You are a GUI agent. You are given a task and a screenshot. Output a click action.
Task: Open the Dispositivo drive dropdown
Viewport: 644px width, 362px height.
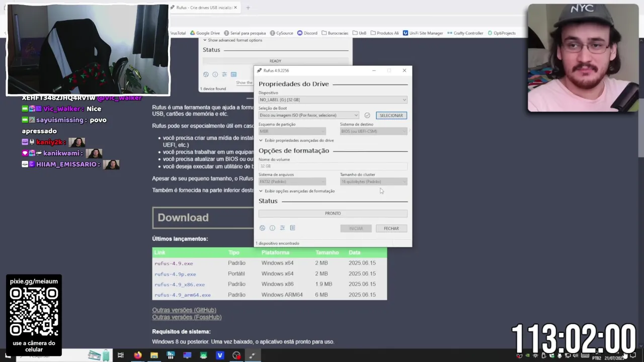[x=333, y=100]
